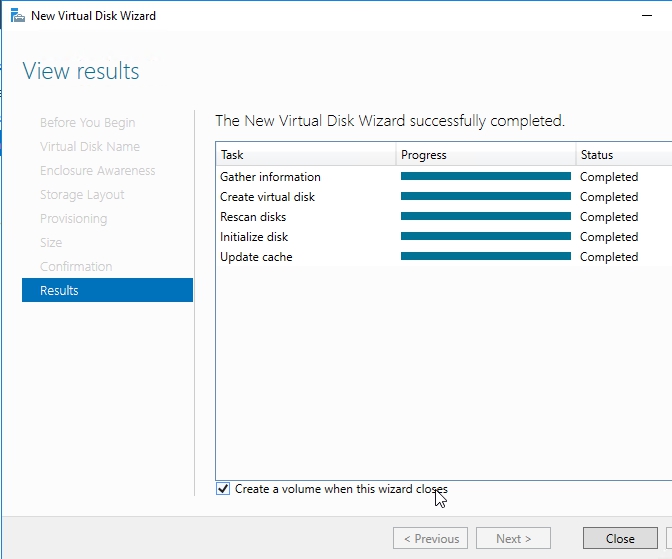
Task: Select the Rescan disks task row
Action: [x=444, y=217]
